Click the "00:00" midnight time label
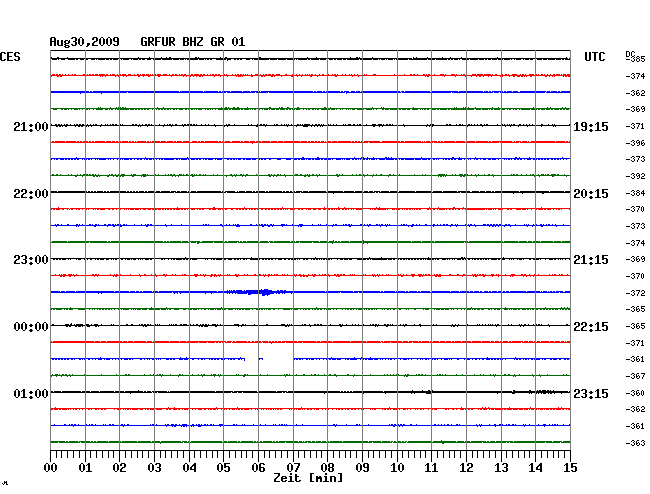The image size is (650, 494). tap(31, 327)
